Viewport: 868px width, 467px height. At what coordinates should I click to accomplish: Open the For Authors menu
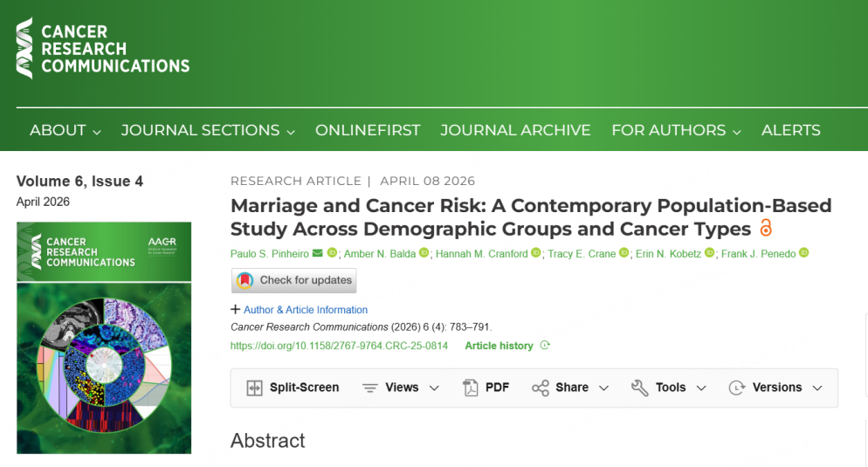[x=676, y=130]
